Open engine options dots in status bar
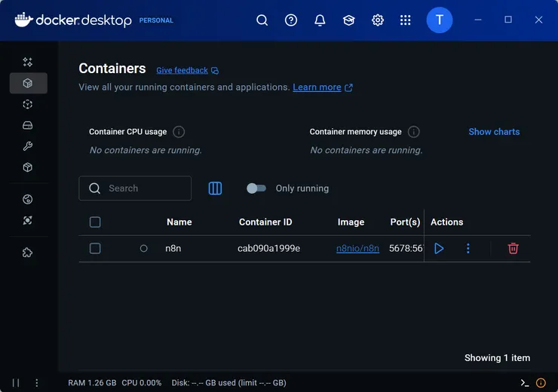This screenshot has width=558, height=392. [37, 383]
